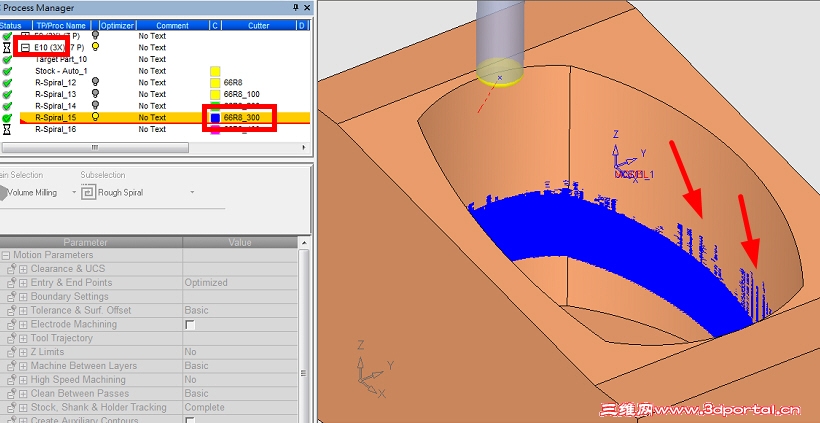Click the blue color swatch for R-Spiral_15
Screen dimensions: 820x423
215,118
